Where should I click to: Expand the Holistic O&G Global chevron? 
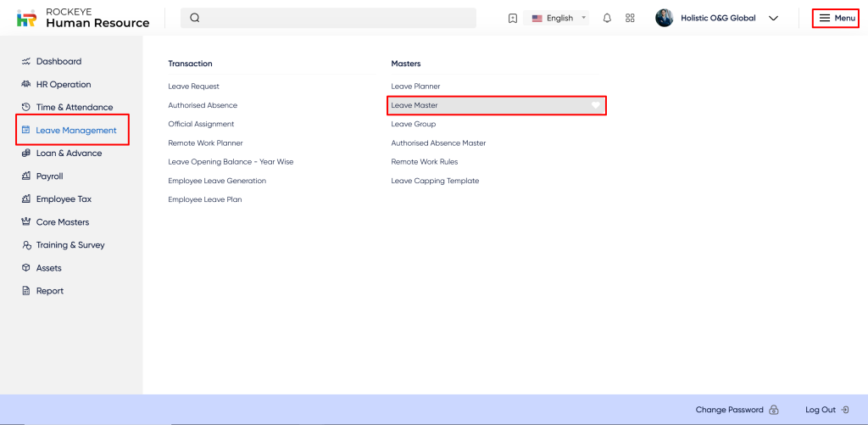click(773, 18)
